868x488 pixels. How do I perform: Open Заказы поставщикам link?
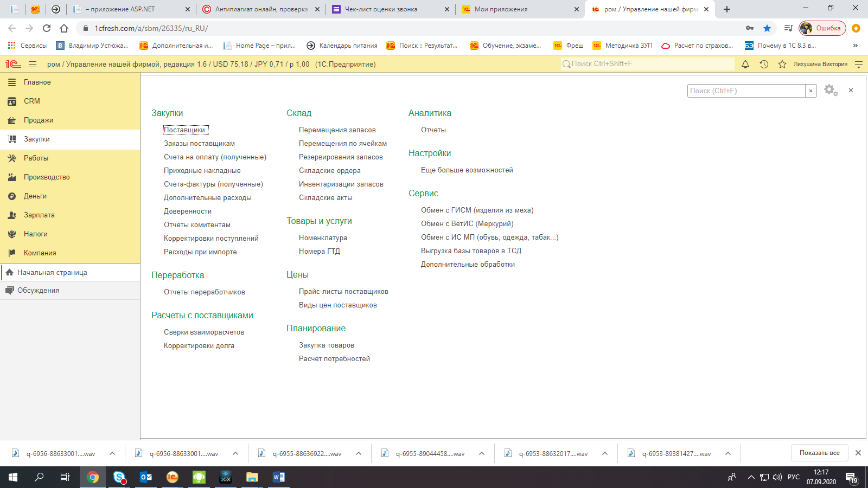pyautogui.click(x=199, y=144)
